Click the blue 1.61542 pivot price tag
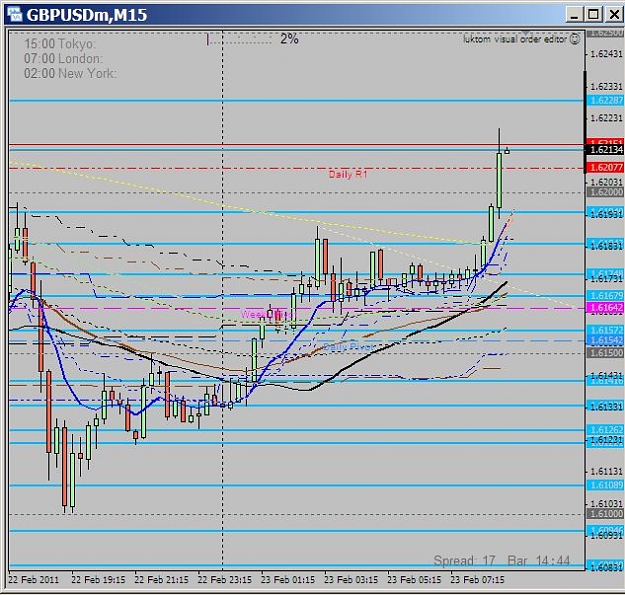 point(605,340)
